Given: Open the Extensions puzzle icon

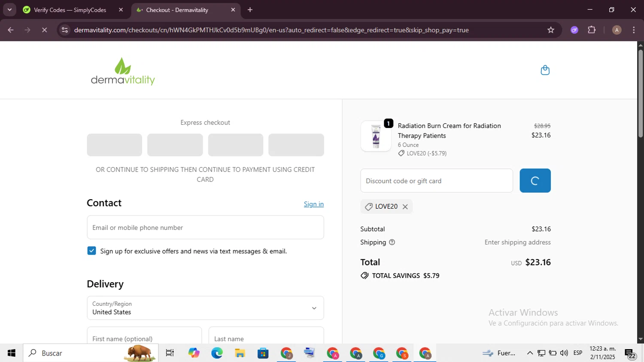Looking at the screenshot, I should (x=592, y=30).
